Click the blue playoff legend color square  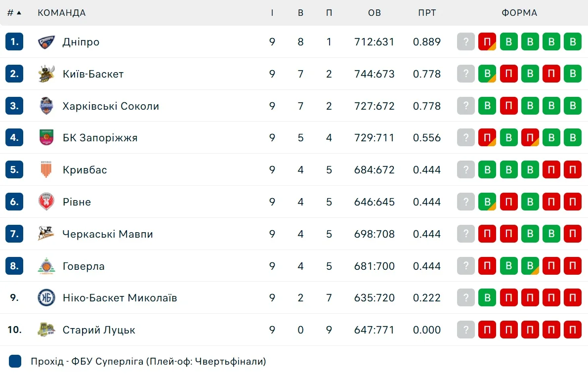(15, 361)
